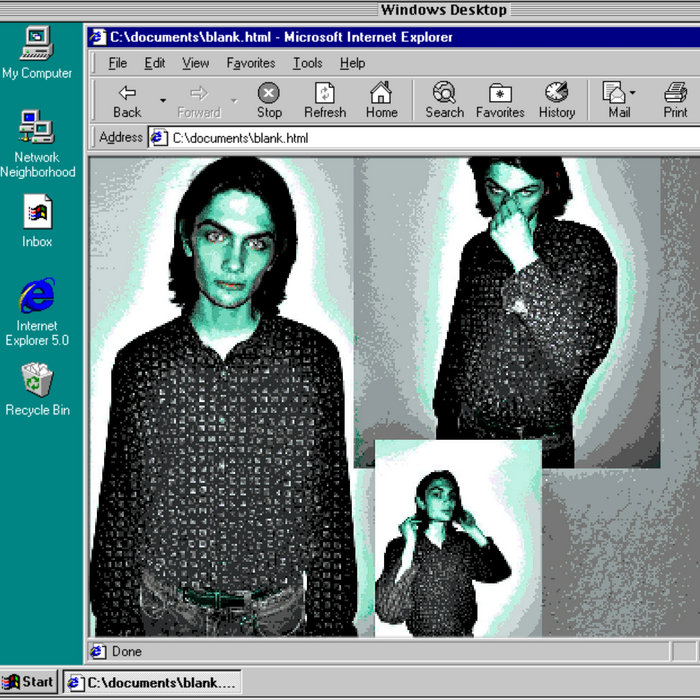Open the Mail button dropdown arrow
700x700 pixels.
click(632, 93)
